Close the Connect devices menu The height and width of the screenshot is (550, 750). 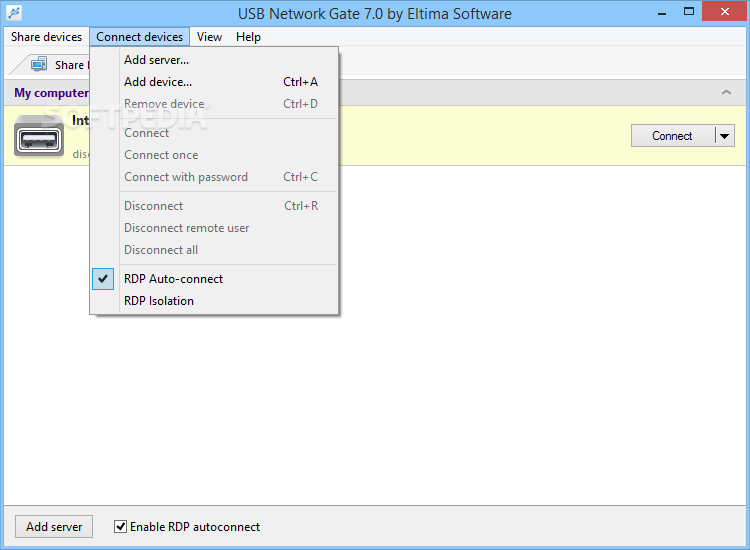139,37
